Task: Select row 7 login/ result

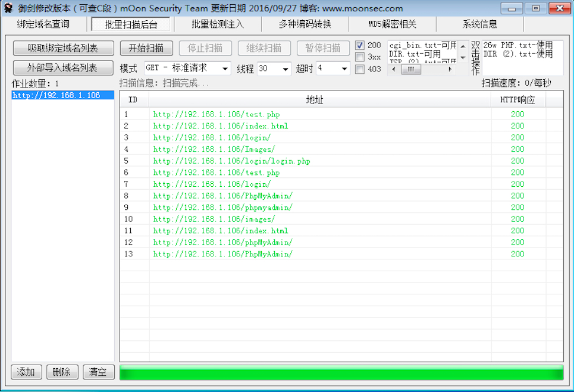Action: [x=341, y=184]
